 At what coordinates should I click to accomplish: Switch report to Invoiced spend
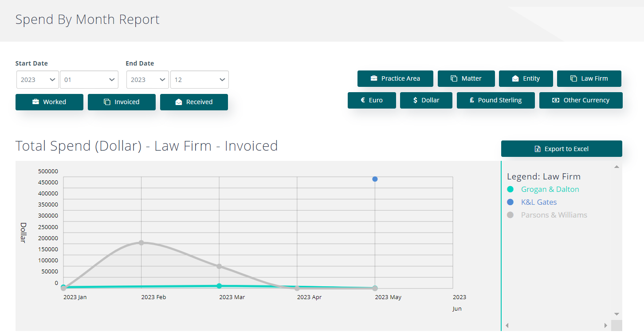pos(122,102)
